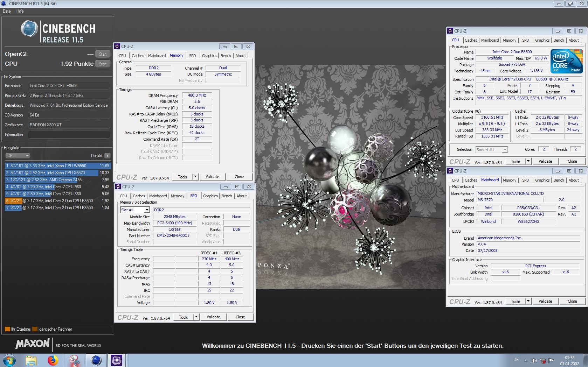Open the Datei menu
The image size is (588, 367).
click(x=7, y=11)
